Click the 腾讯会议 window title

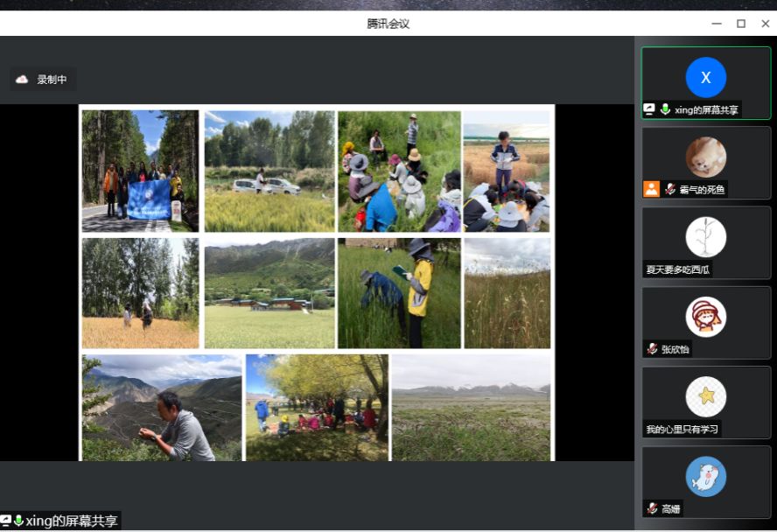(x=388, y=24)
